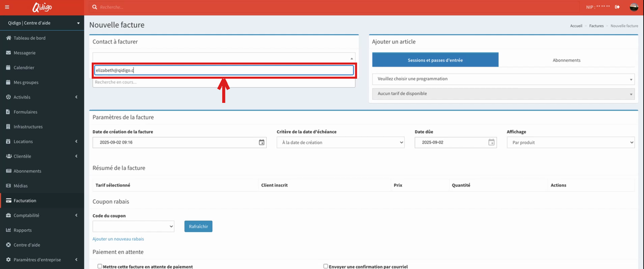
Task: Open the user avatar in the top bar
Action: [633, 7]
